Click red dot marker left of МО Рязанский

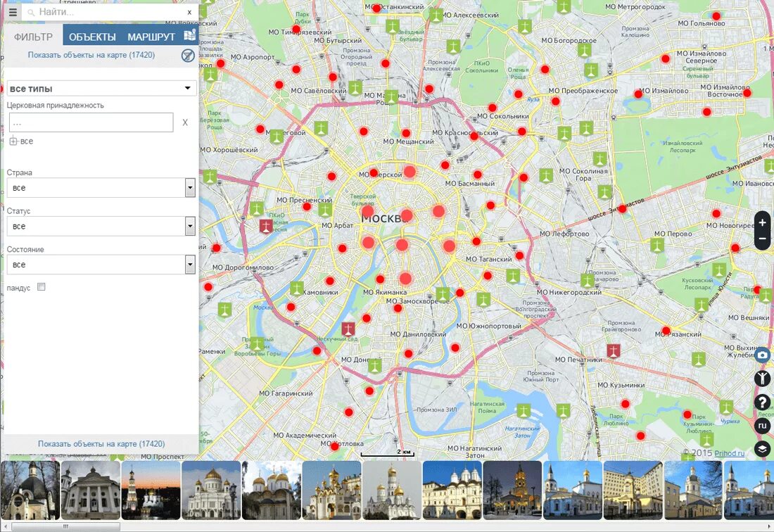click(666, 331)
